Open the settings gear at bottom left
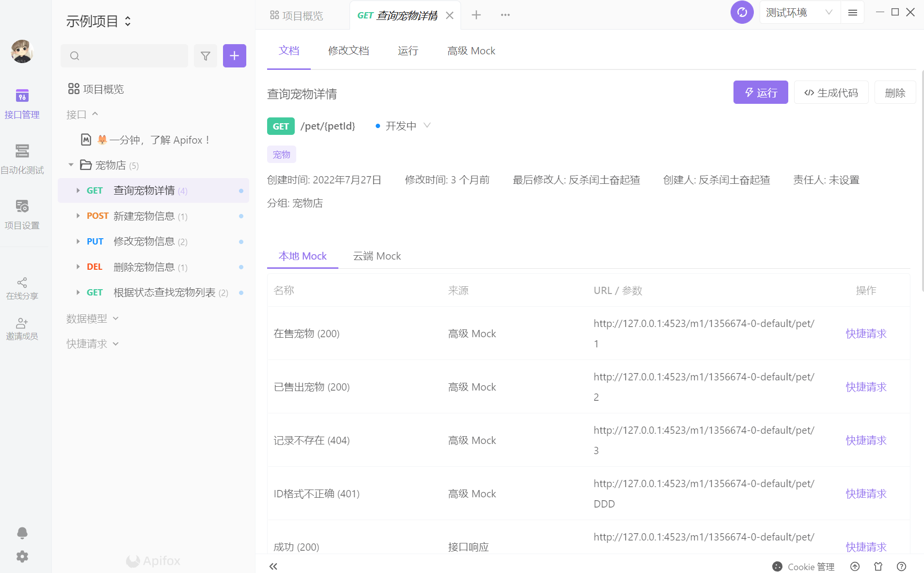This screenshot has height=573, width=924. (x=22, y=556)
